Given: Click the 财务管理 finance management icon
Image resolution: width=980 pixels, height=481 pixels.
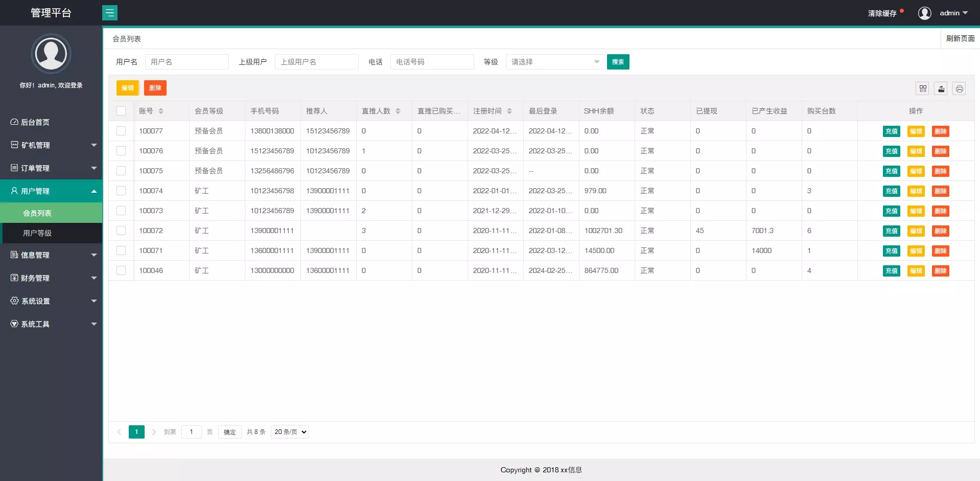Looking at the screenshot, I should pos(13,278).
